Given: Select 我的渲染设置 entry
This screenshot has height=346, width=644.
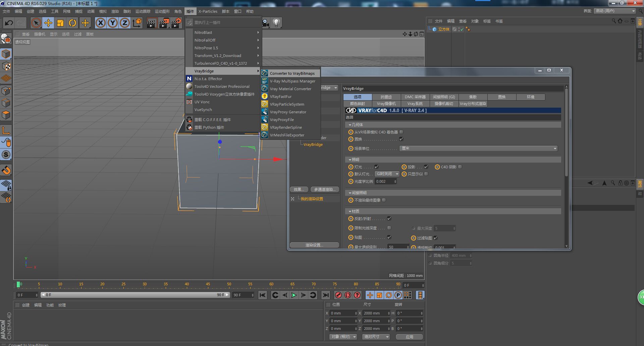Looking at the screenshot, I should point(312,199).
